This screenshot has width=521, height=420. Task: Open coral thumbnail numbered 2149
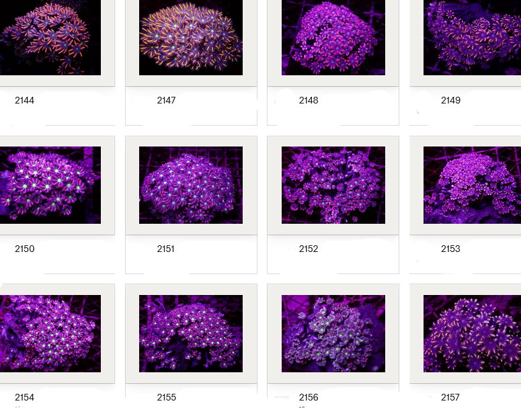[x=472, y=38]
